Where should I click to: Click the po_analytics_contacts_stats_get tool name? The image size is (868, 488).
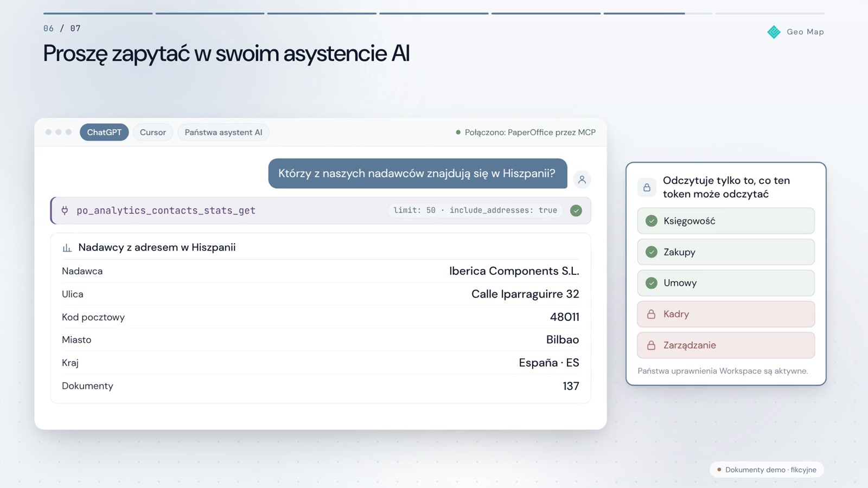click(x=166, y=210)
